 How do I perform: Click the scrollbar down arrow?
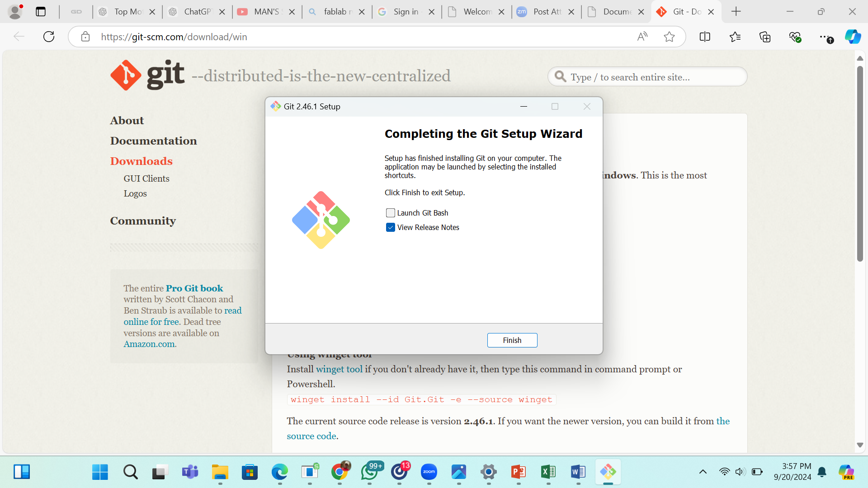click(x=860, y=445)
